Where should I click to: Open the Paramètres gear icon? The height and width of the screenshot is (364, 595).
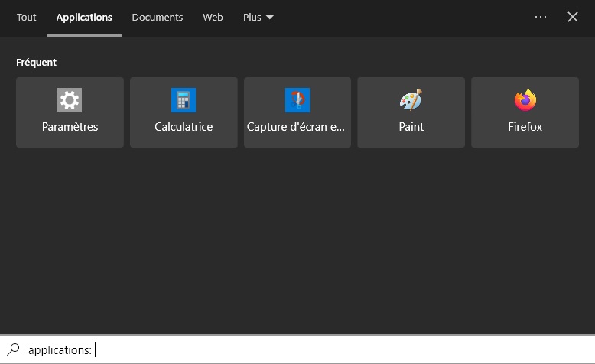coord(70,100)
